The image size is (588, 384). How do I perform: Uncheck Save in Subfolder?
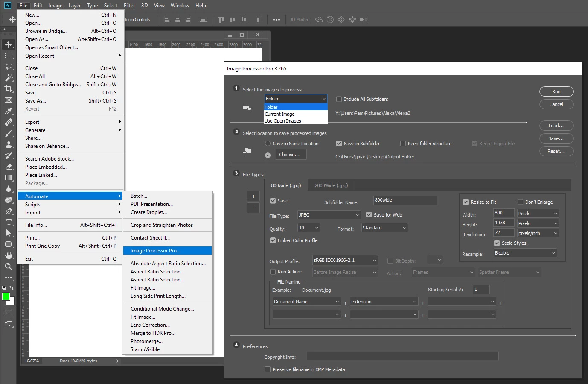(x=339, y=144)
